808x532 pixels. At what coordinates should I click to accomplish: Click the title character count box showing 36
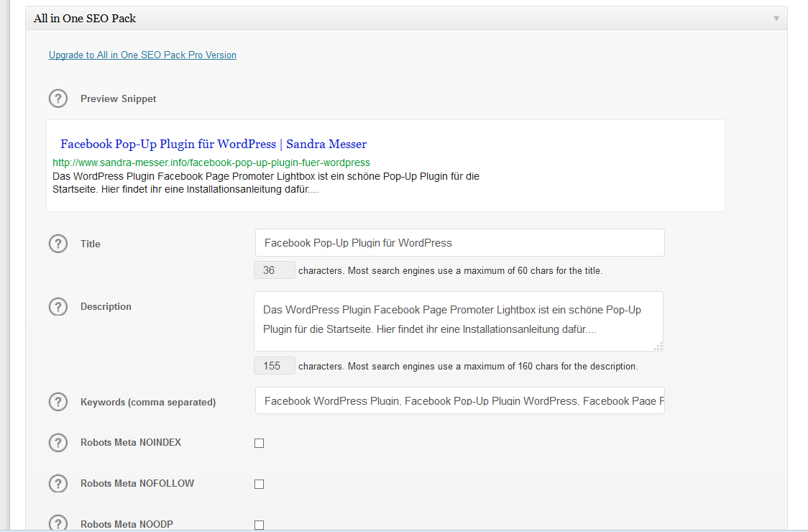click(x=275, y=270)
